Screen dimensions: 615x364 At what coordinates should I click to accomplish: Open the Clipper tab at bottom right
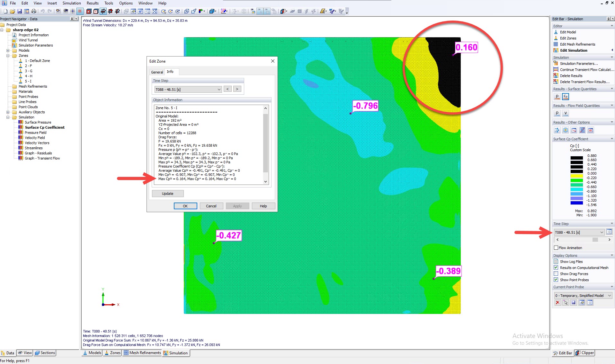click(x=585, y=353)
